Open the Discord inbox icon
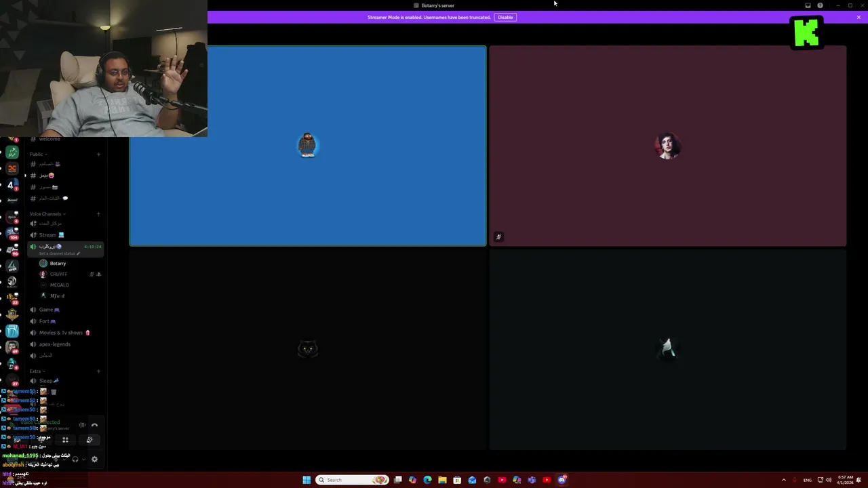Viewport: 868px width, 488px height. (x=808, y=5)
